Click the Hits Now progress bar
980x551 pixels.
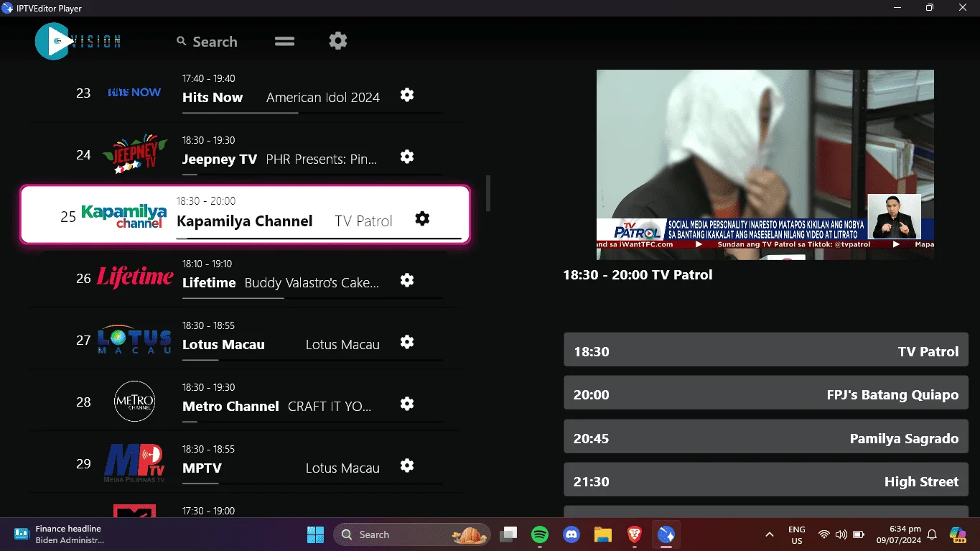312,113
